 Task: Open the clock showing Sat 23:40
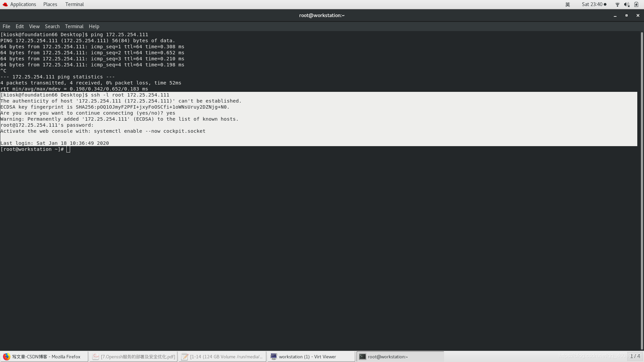(x=594, y=4)
